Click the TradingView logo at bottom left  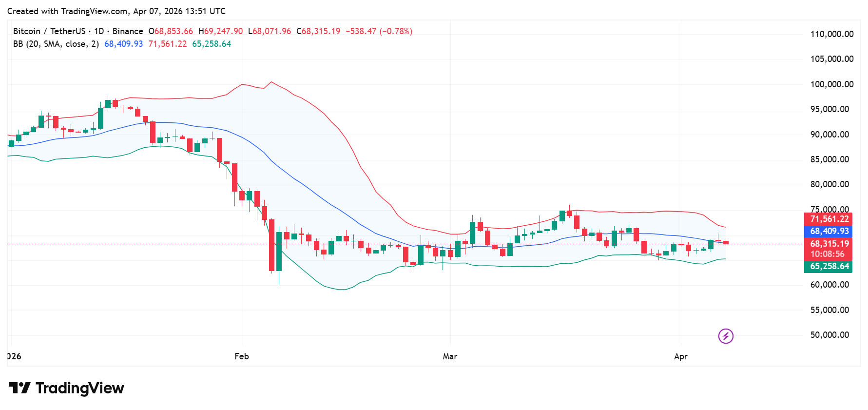[66, 388]
